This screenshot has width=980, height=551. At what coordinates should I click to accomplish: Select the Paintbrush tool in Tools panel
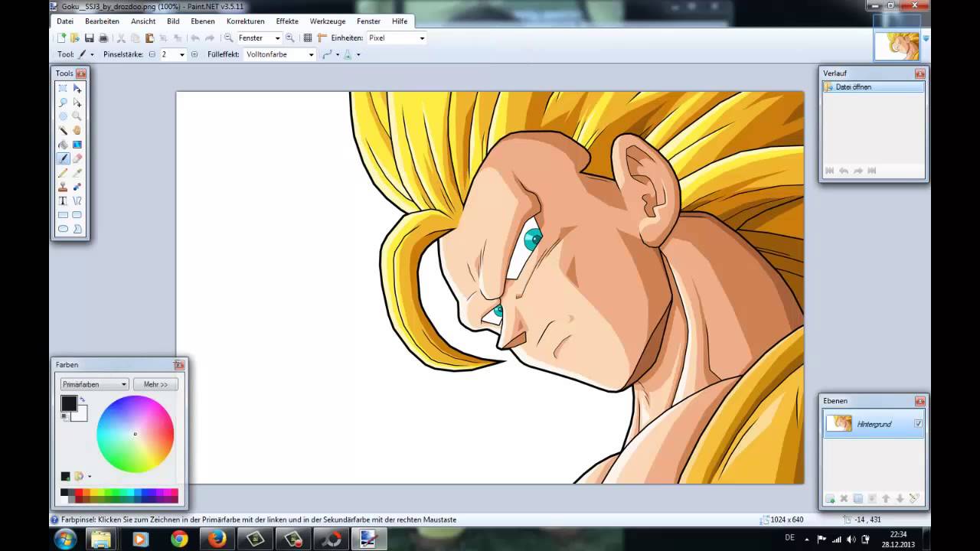click(63, 158)
